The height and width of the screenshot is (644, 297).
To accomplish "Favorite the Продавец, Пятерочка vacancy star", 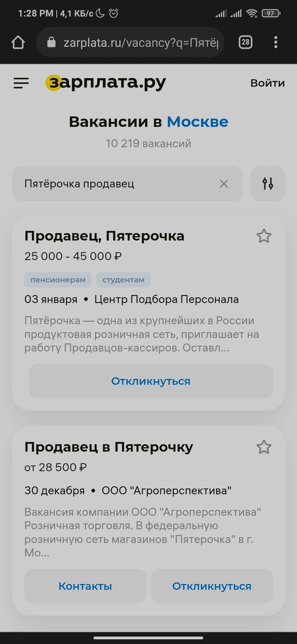I will point(264,236).
